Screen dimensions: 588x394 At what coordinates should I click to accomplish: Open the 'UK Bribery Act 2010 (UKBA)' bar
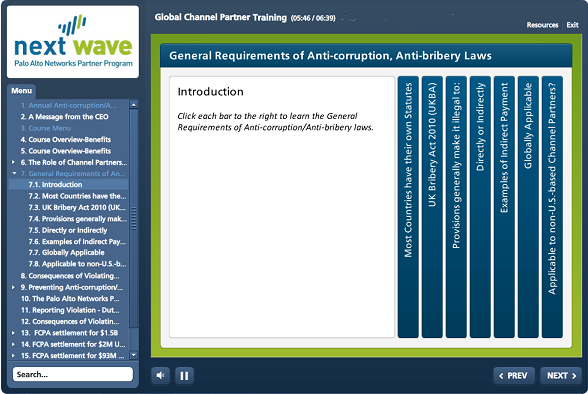pyautogui.click(x=432, y=207)
